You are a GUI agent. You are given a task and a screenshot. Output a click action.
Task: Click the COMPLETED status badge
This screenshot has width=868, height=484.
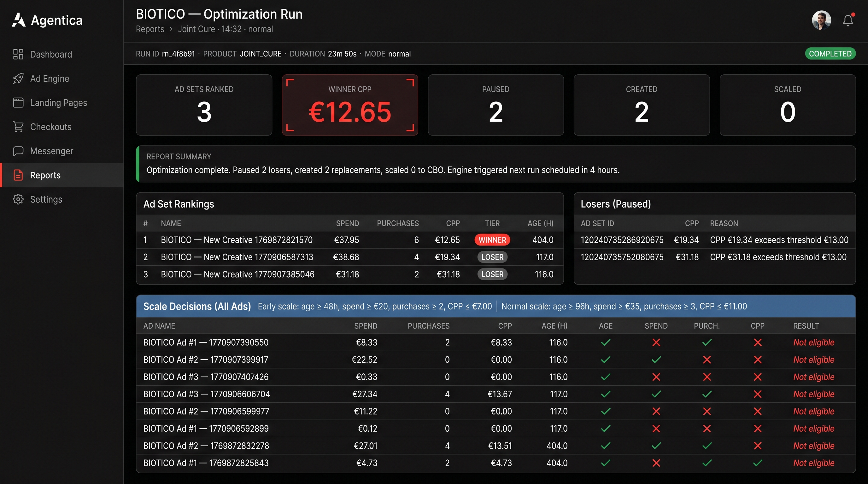pos(830,54)
